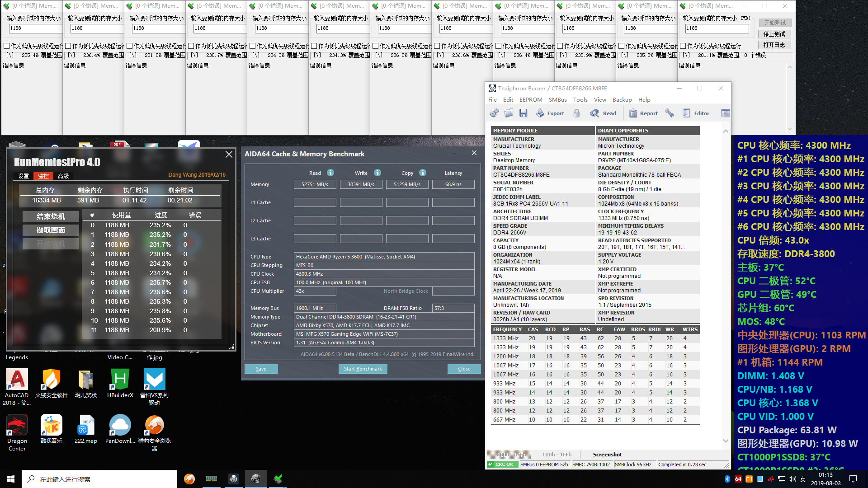Click the floppy disk save icon
Viewport: 868px width, 488px height.
point(524,113)
